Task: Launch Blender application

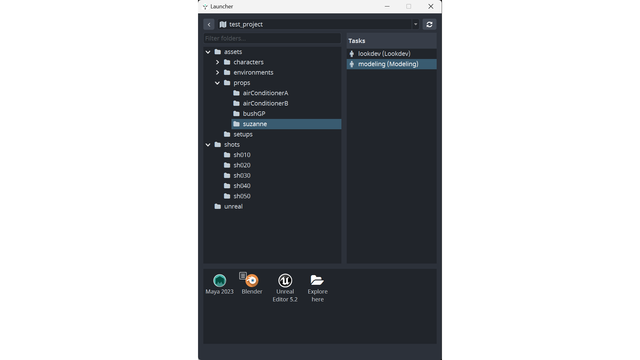Action: coord(252,284)
